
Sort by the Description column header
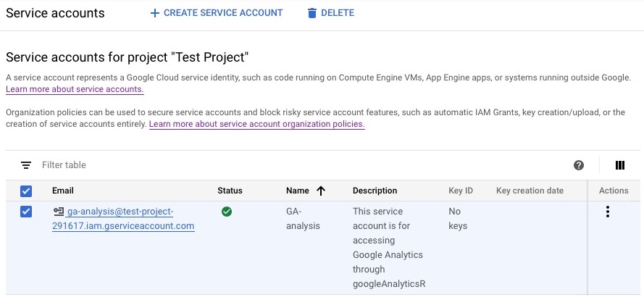(x=375, y=191)
